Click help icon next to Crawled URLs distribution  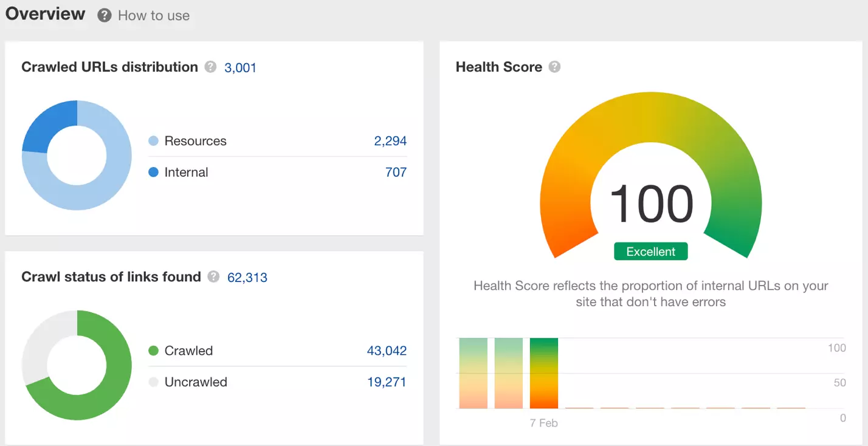coord(210,67)
